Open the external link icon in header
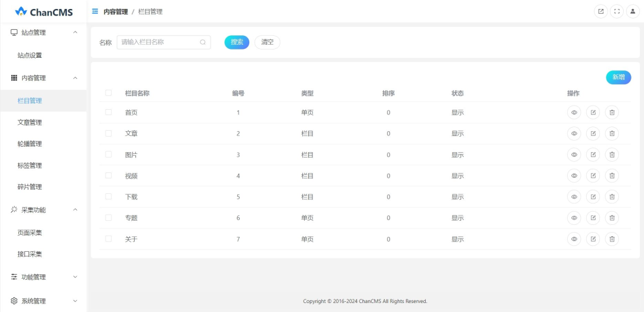644x312 pixels. point(601,11)
